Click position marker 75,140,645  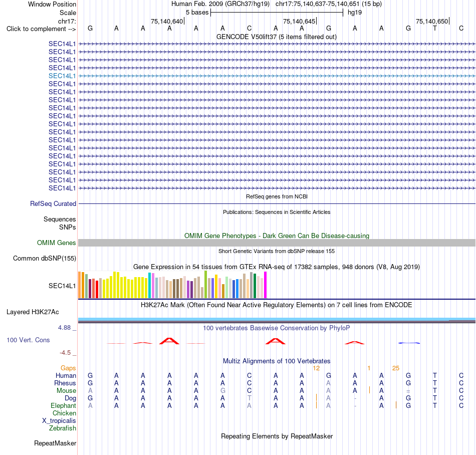(299, 21)
